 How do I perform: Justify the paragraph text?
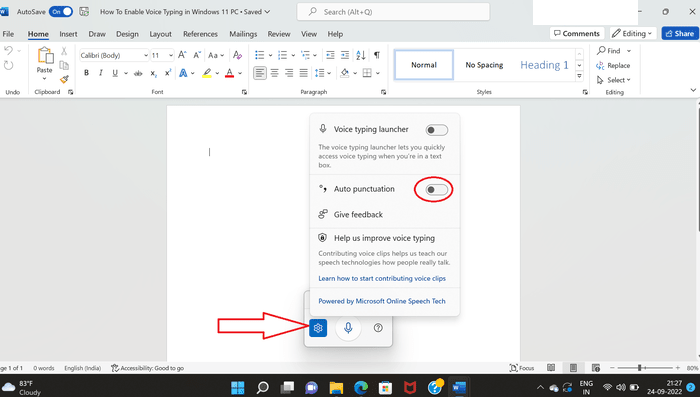coord(304,73)
